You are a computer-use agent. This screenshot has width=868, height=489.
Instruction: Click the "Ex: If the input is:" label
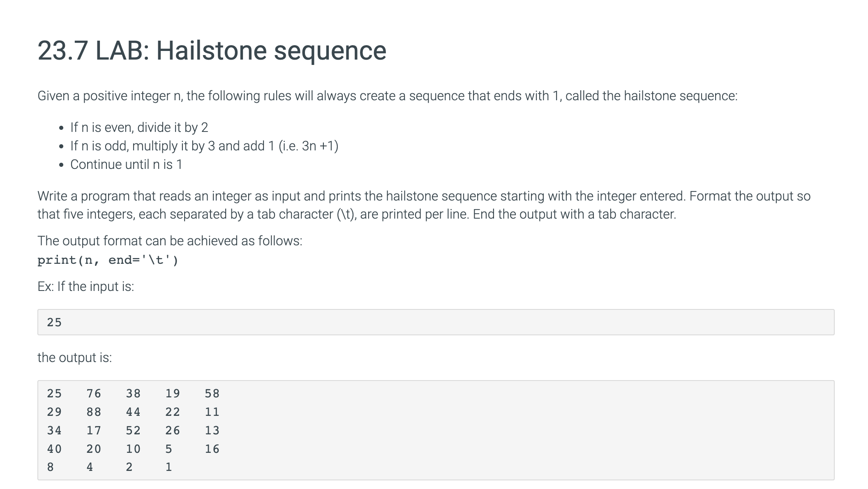[85, 286]
